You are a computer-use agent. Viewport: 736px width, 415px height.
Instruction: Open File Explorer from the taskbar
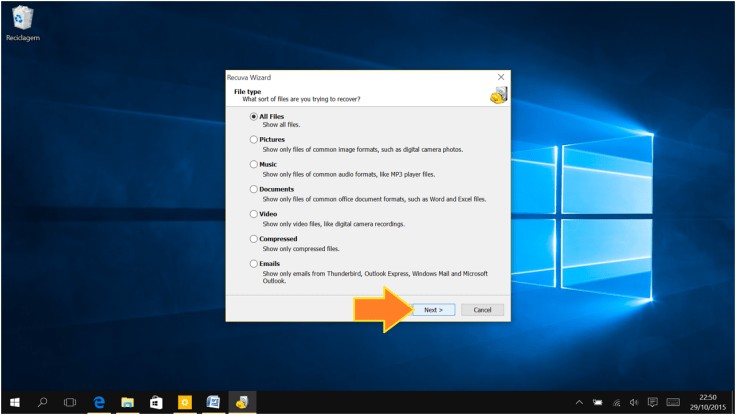click(128, 402)
